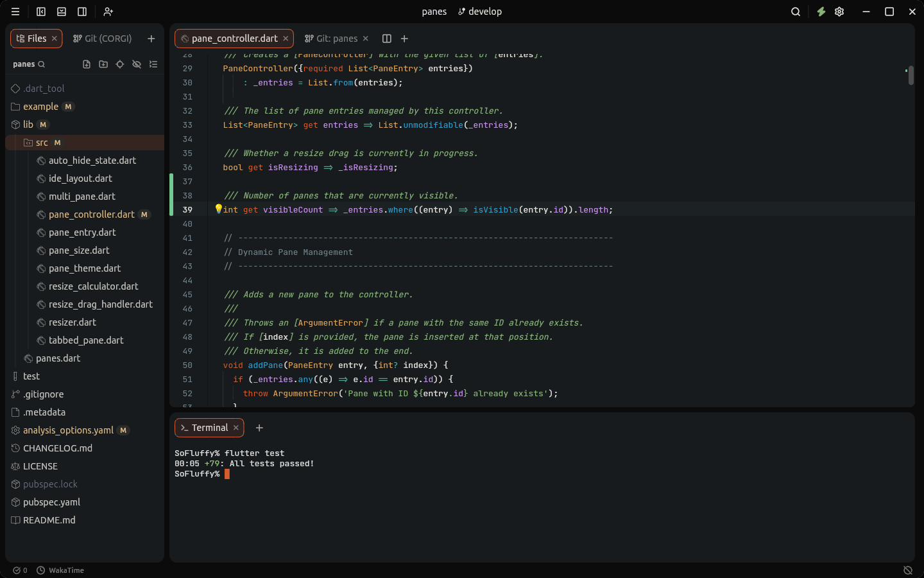The width and height of the screenshot is (924, 578).
Task: Open pubspec.lock file
Action: (x=85, y=484)
